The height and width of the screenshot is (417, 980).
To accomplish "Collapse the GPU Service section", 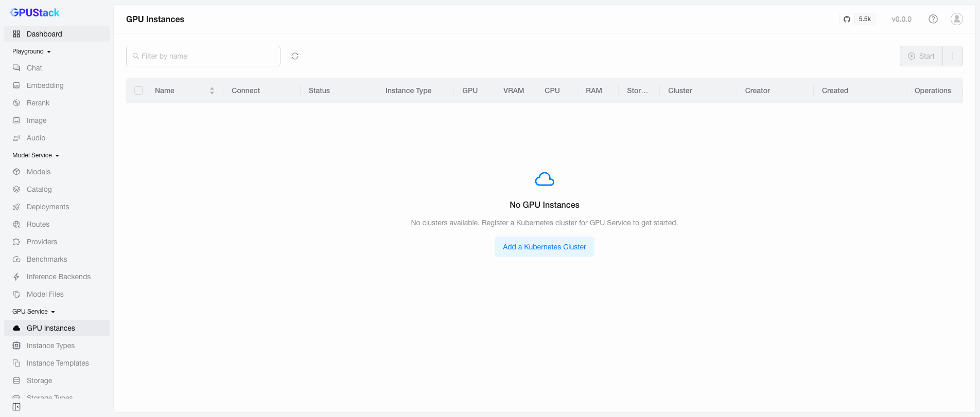I will (33, 312).
